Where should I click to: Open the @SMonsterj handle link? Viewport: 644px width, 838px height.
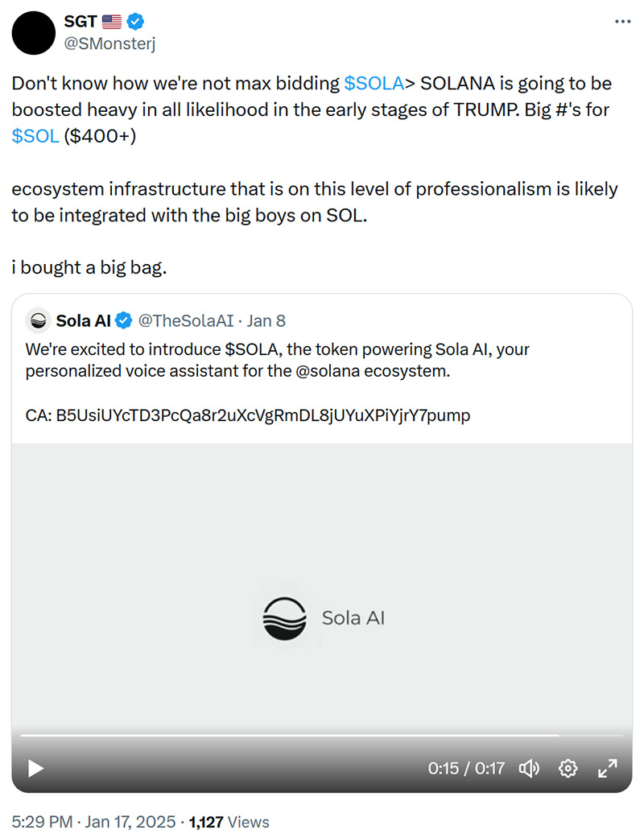pos(109,43)
